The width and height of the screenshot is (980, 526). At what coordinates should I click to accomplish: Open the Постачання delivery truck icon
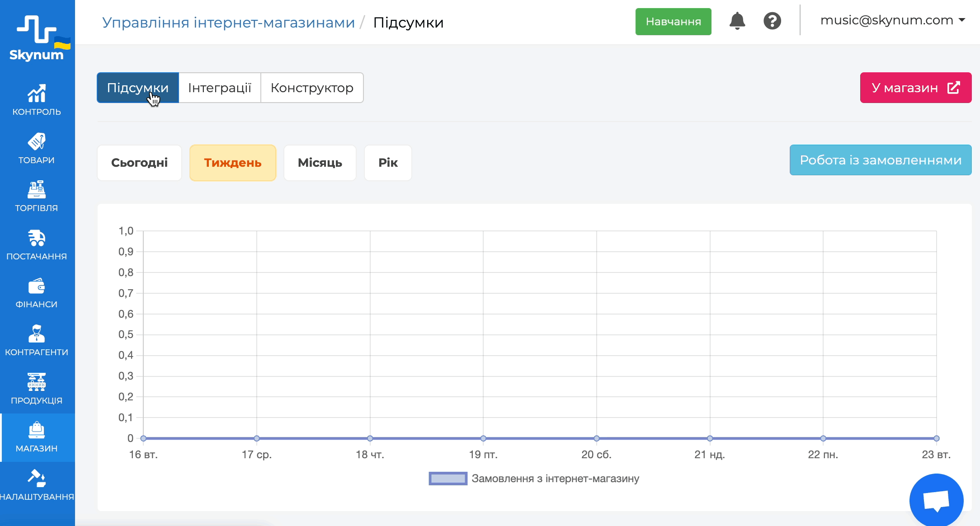pos(37,238)
